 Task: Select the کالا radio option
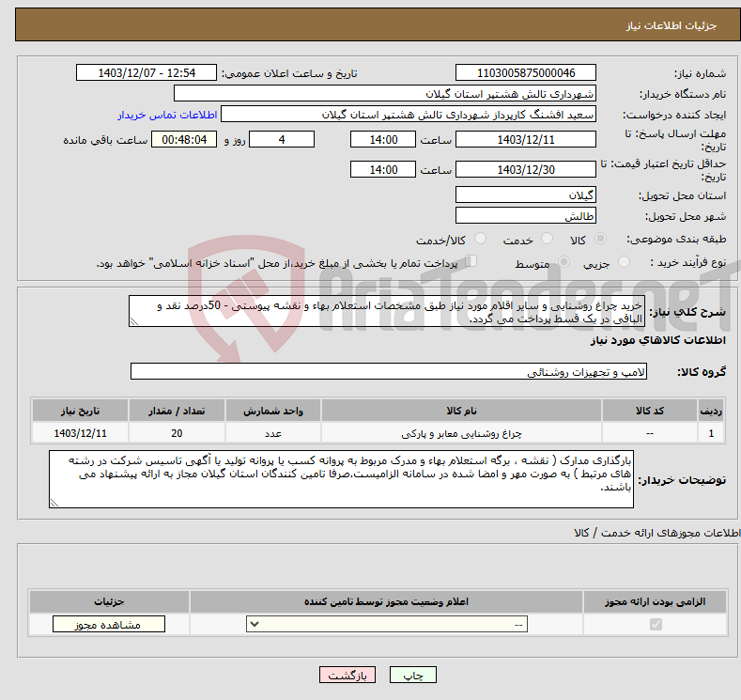pyautogui.click(x=600, y=240)
